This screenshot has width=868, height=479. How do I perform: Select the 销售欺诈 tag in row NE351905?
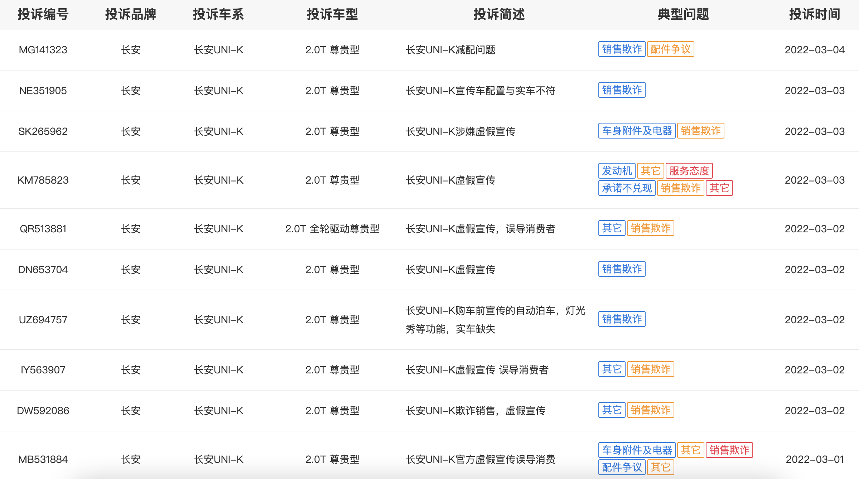(x=622, y=90)
